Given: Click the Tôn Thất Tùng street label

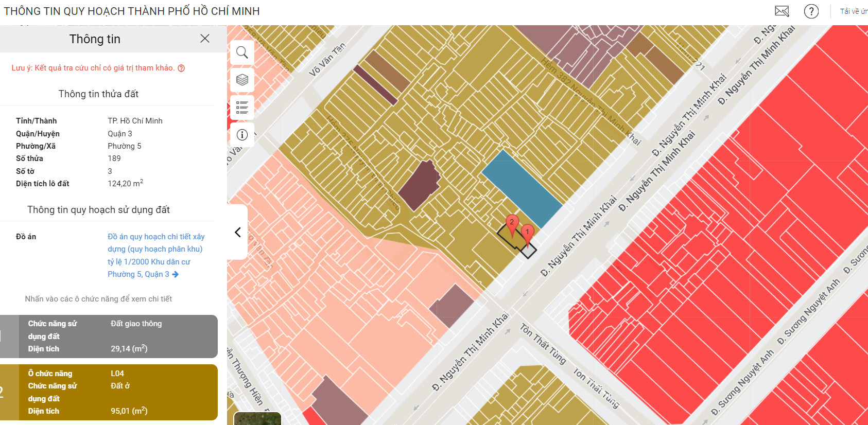Looking at the screenshot, I should point(543,343).
